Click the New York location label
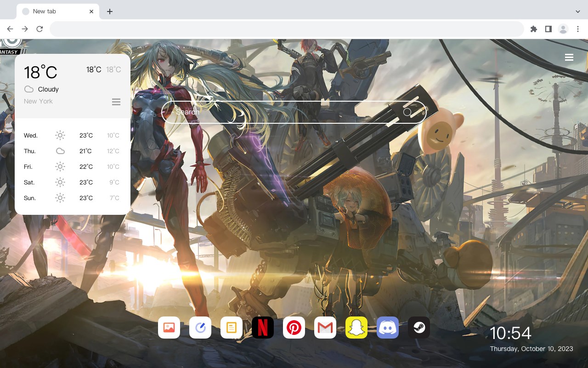Screen dimensions: 588x368 (38, 101)
